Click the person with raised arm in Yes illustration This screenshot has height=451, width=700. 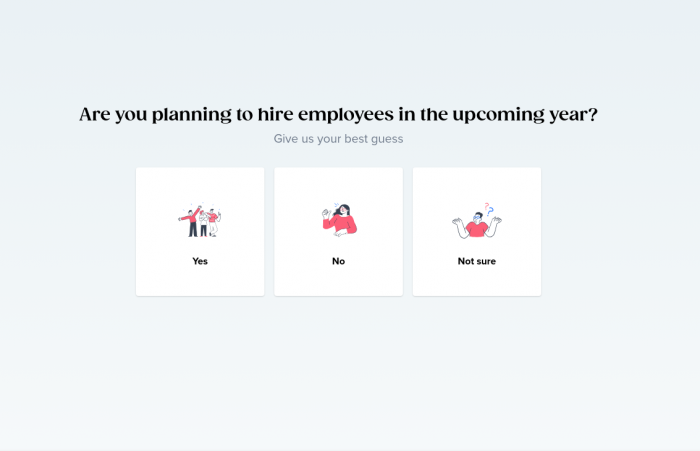tap(191, 221)
